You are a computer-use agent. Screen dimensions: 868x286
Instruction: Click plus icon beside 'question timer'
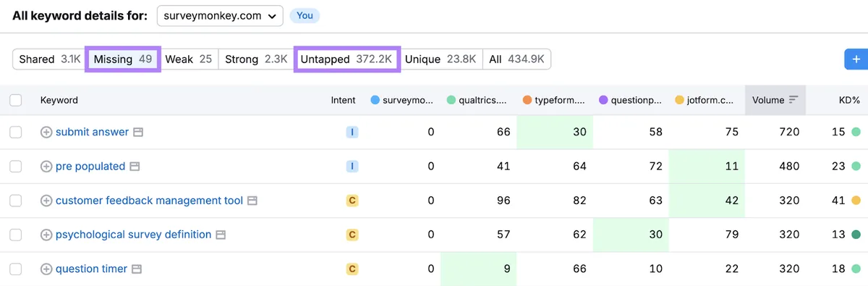46,269
